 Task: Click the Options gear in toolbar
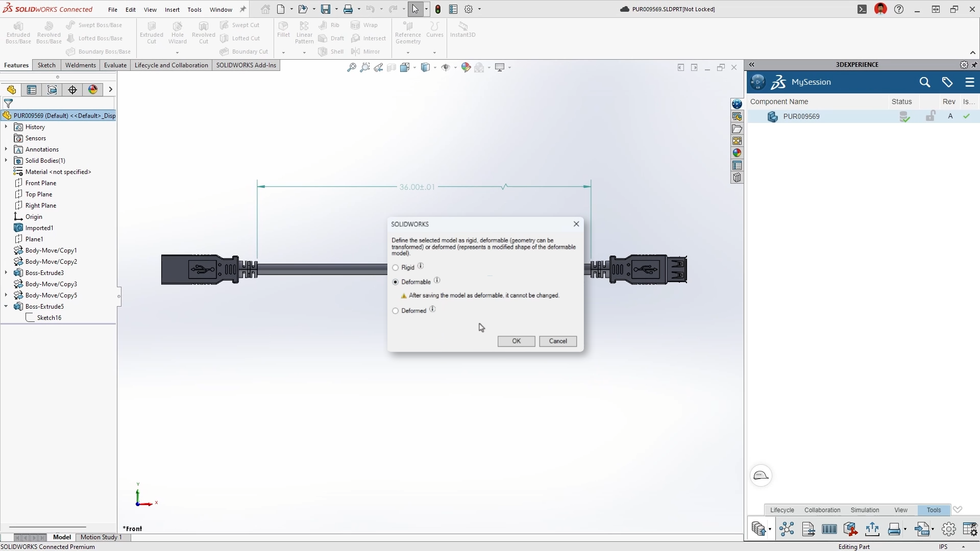click(469, 9)
